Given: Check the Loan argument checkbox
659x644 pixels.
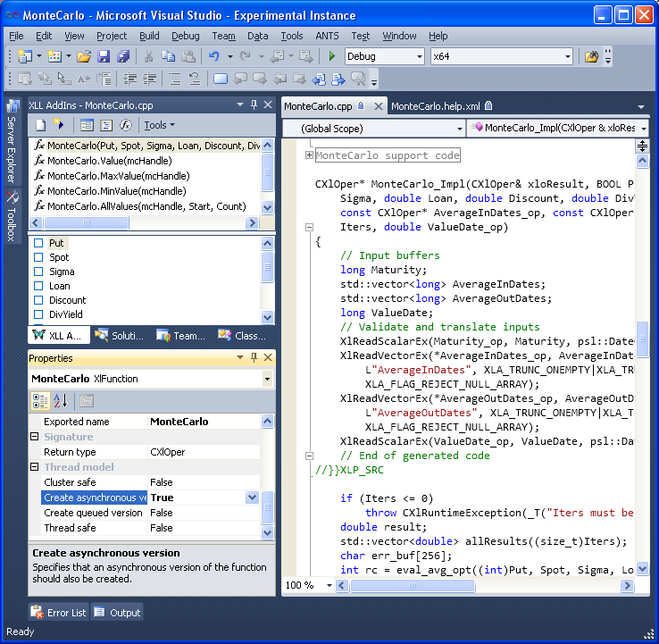Looking at the screenshot, I should [38, 286].
